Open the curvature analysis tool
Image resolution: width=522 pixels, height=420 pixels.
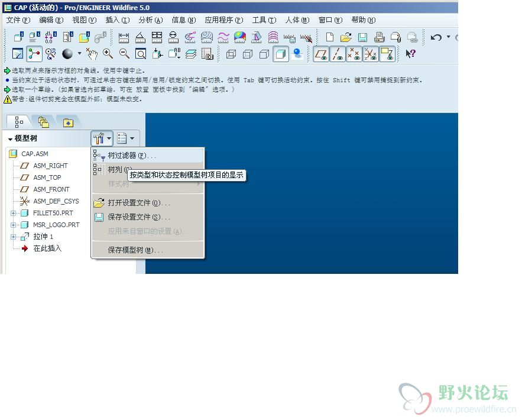point(190,37)
